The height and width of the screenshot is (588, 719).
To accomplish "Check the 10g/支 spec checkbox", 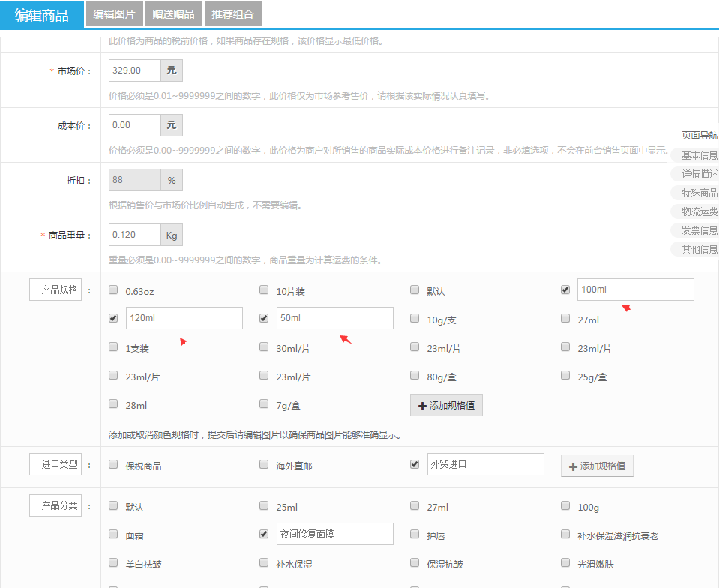I will pyautogui.click(x=415, y=318).
